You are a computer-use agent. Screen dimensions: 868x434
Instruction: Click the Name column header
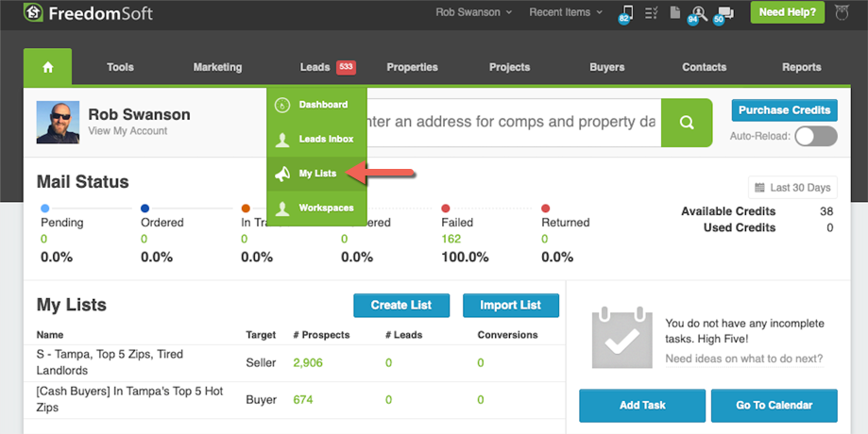50,335
